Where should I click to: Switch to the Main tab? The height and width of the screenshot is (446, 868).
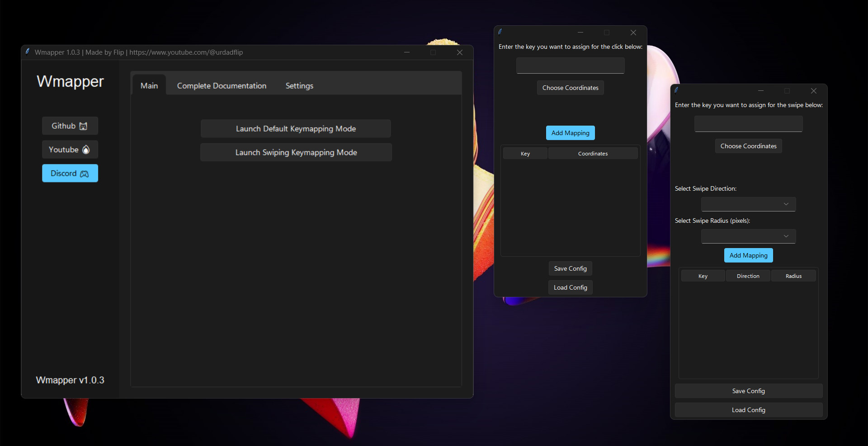[x=149, y=85]
